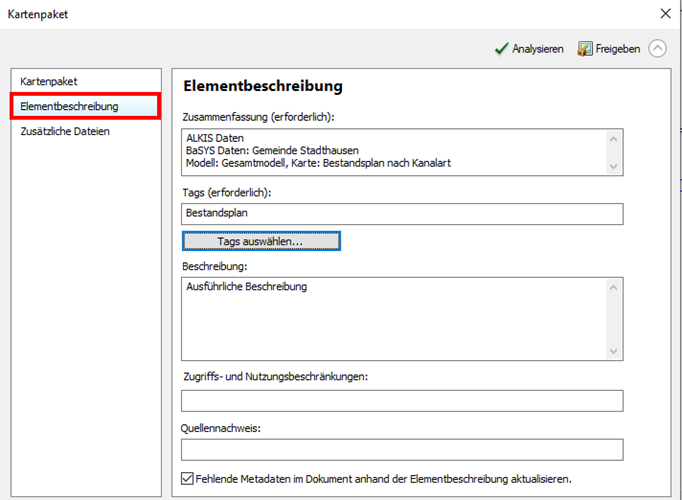Click the Freigeben package icon
Viewport: 682px width, 500px height.
pos(586,48)
